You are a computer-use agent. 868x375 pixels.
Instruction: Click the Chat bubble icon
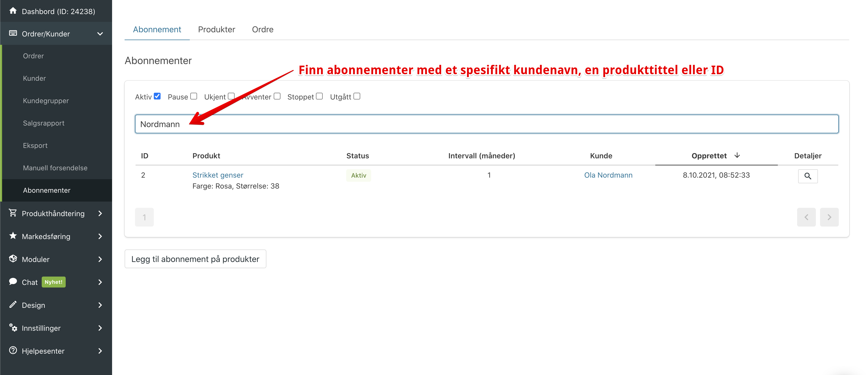click(x=13, y=282)
